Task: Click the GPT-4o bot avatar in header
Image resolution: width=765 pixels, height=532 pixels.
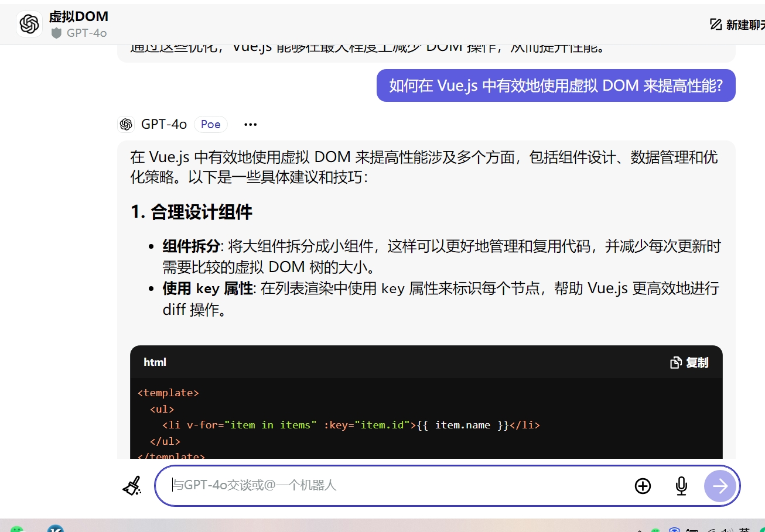Action: (x=29, y=25)
